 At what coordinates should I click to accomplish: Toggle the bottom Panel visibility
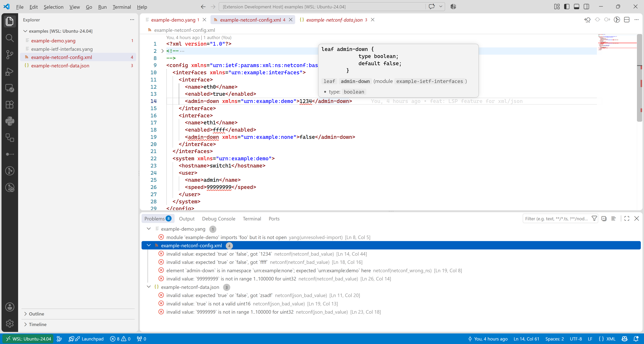[x=577, y=7]
